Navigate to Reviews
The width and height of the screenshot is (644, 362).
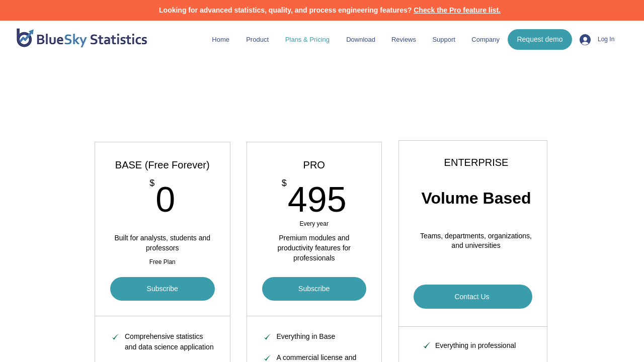[x=404, y=40]
